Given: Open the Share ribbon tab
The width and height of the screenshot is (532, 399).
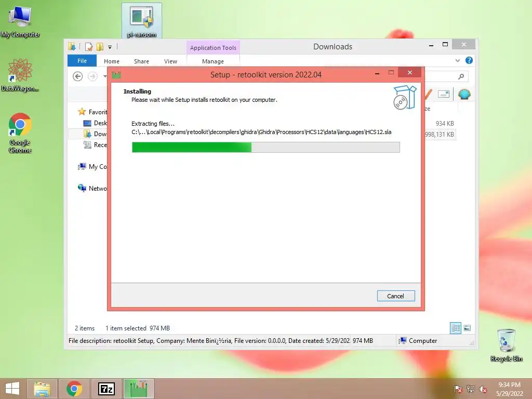Looking at the screenshot, I should [141, 61].
